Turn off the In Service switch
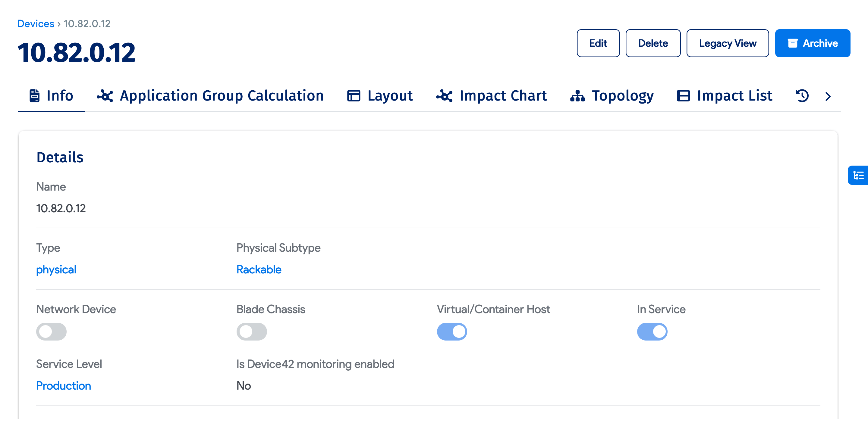868x442 pixels. 652,331
